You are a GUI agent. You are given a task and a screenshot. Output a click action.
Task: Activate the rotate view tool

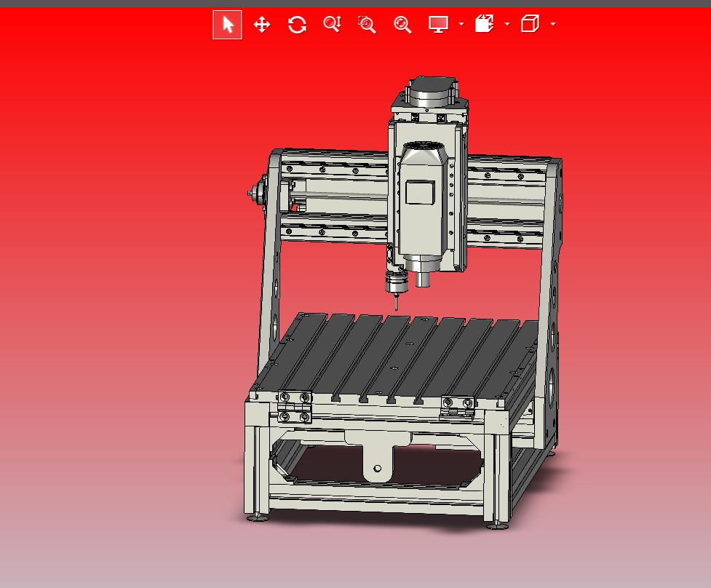pos(297,25)
